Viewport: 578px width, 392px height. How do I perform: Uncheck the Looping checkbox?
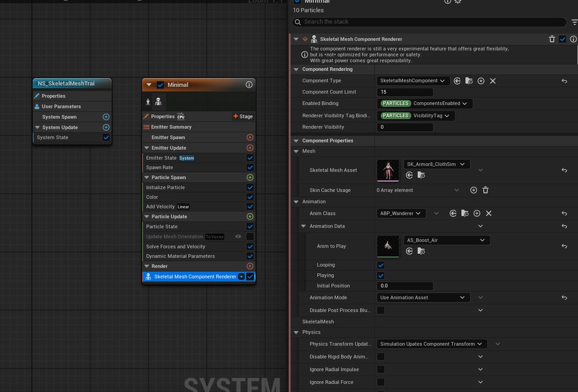[x=380, y=265]
